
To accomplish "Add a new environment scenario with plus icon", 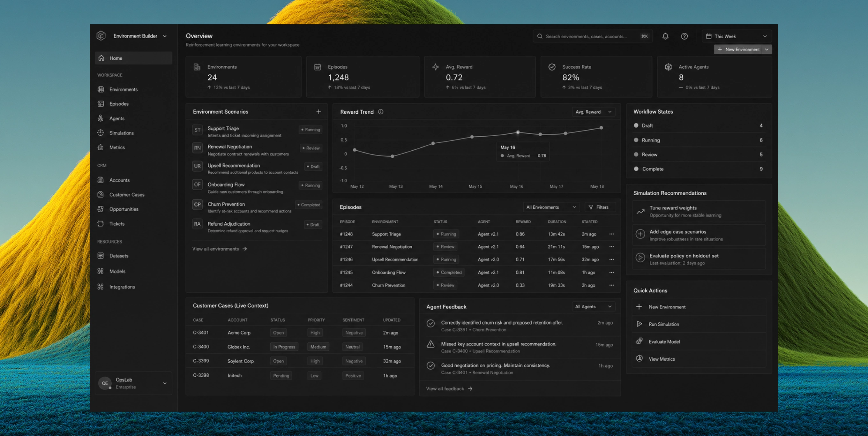I will click(318, 111).
